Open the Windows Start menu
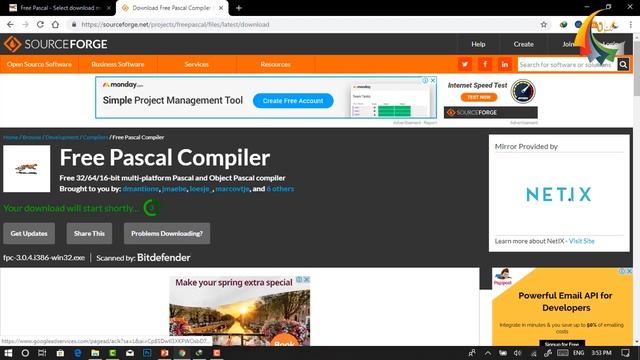Image resolution: width=640 pixels, height=360 pixels. point(8,353)
